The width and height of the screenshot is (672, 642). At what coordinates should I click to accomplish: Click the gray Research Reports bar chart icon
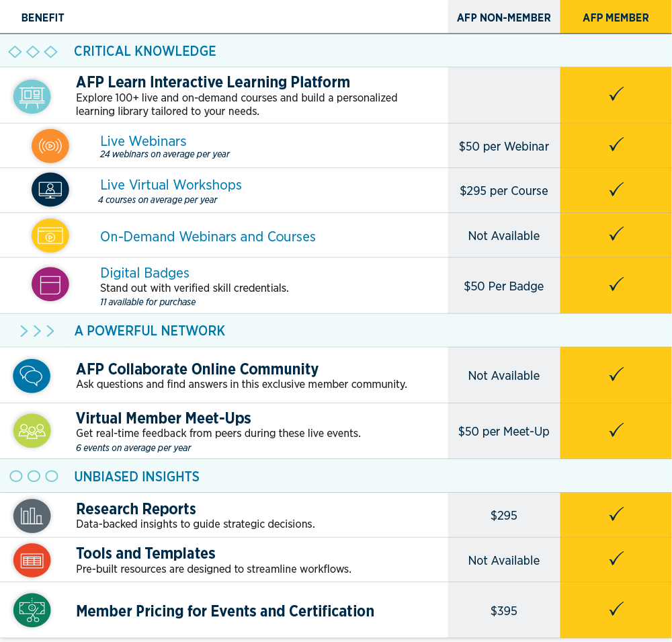coord(32,516)
